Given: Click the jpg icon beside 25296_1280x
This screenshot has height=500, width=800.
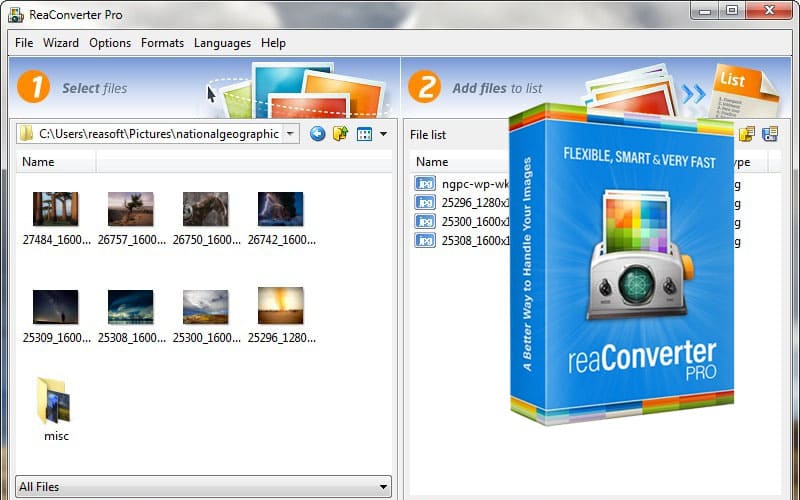Looking at the screenshot, I should [x=425, y=202].
